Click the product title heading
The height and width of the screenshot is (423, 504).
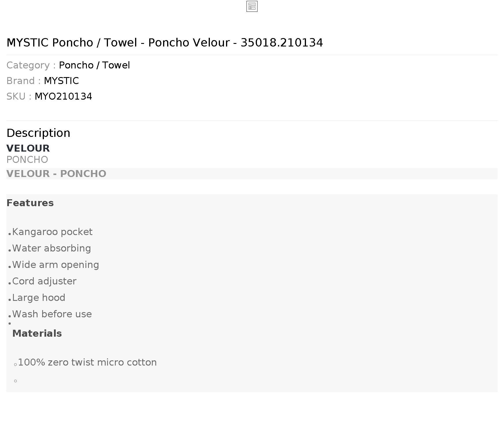coord(165,43)
